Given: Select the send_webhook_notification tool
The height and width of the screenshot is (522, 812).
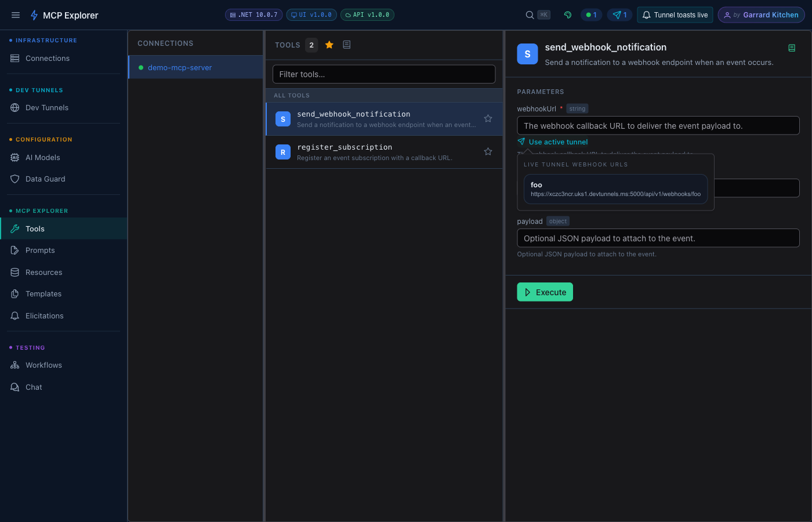Looking at the screenshot, I should [384, 119].
